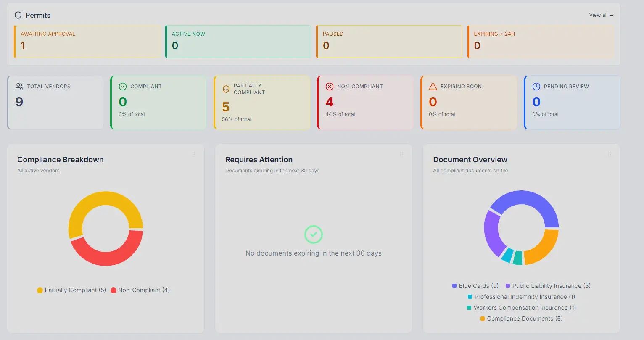The width and height of the screenshot is (644, 340).
Task: Click the orange Compliance Documents donut segment
Action: (x=544, y=250)
